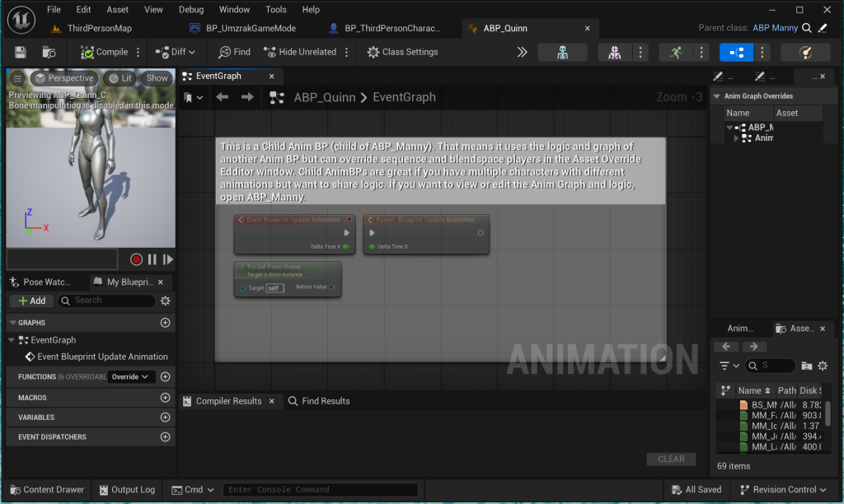Save the blueprint with the floppy disk icon
Image resolution: width=844 pixels, height=504 pixels.
[x=21, y=52]
